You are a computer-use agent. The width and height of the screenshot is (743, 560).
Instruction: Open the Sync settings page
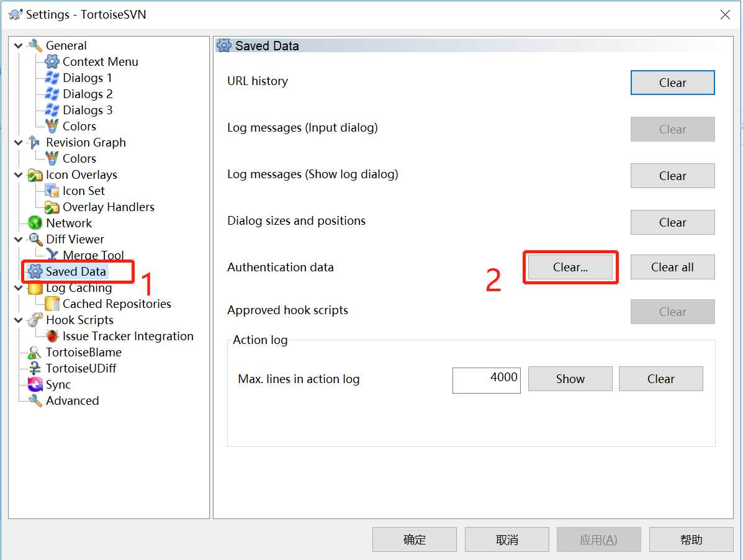(58, 384)
